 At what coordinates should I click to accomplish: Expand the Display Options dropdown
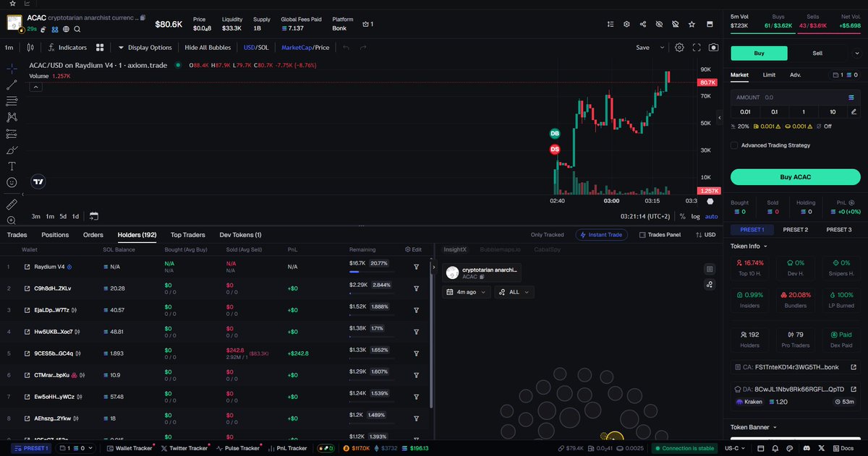145,48
